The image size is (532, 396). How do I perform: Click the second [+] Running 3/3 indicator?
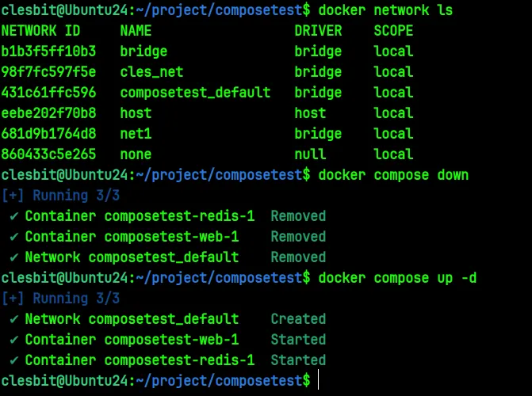[x=61, y=299]
